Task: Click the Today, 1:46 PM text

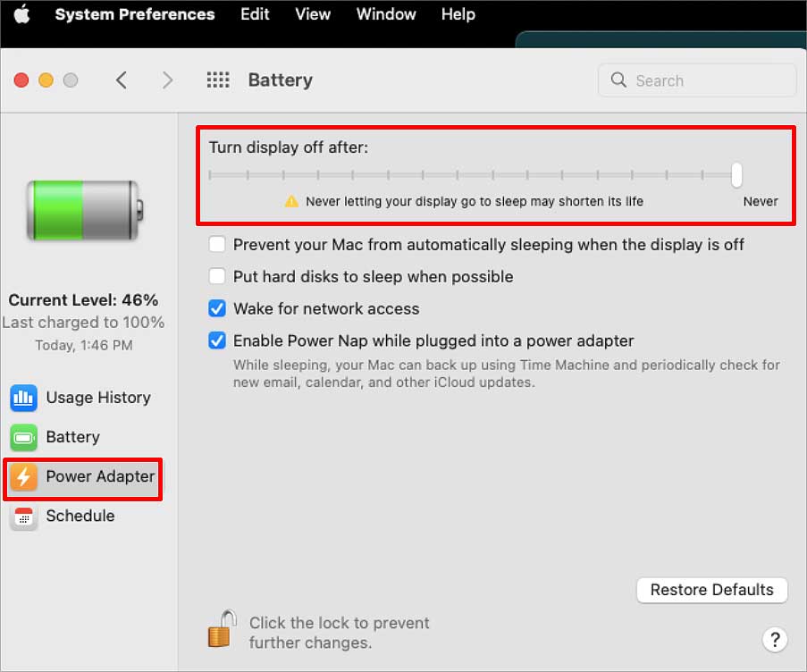Action: tap(84, 345)
